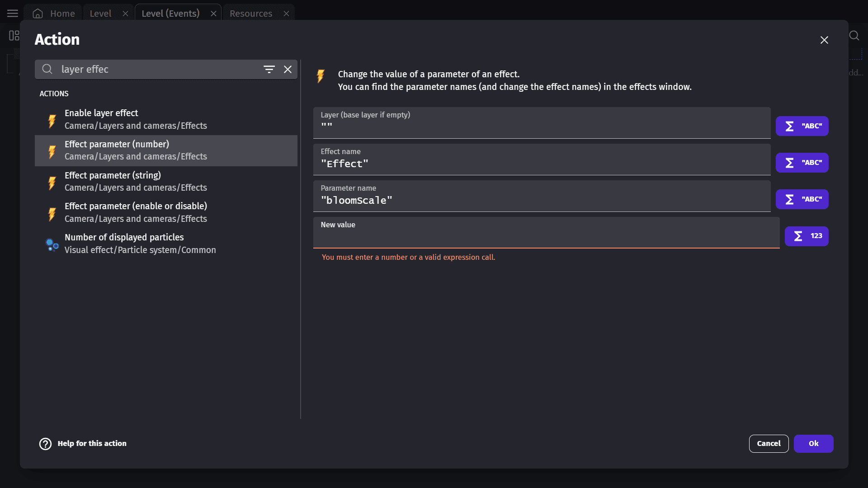Screen dimensions: 868x488
Task: Close the Level (Events) tab
Action: (213, 14)
